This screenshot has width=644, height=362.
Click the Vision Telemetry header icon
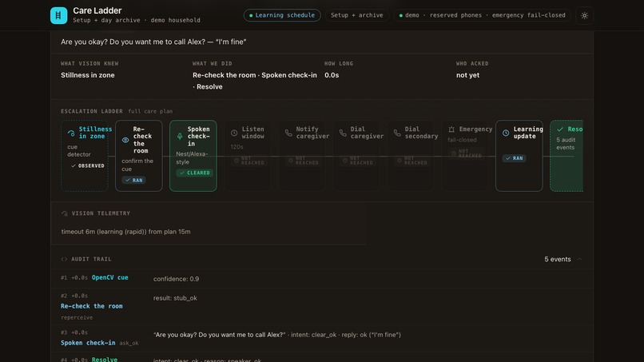tap(64, 213)
